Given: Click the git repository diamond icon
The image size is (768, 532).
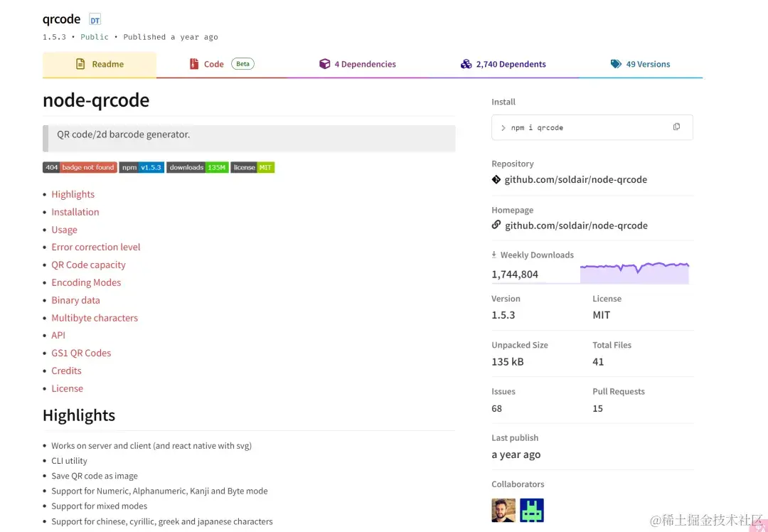Looking at the screenshot, I should (x=496, y=179).
